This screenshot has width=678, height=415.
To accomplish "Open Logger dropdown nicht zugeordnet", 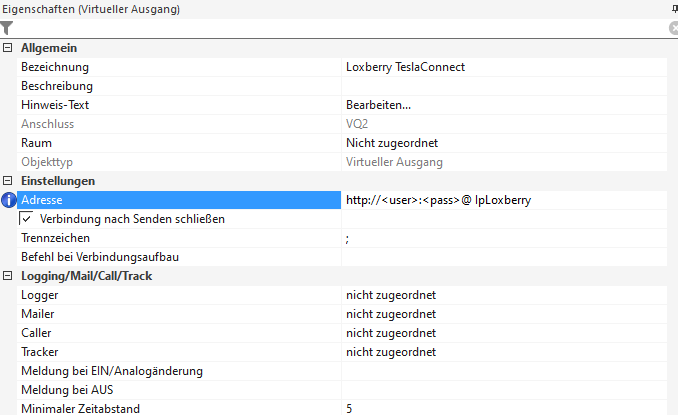I will [504, 295].
